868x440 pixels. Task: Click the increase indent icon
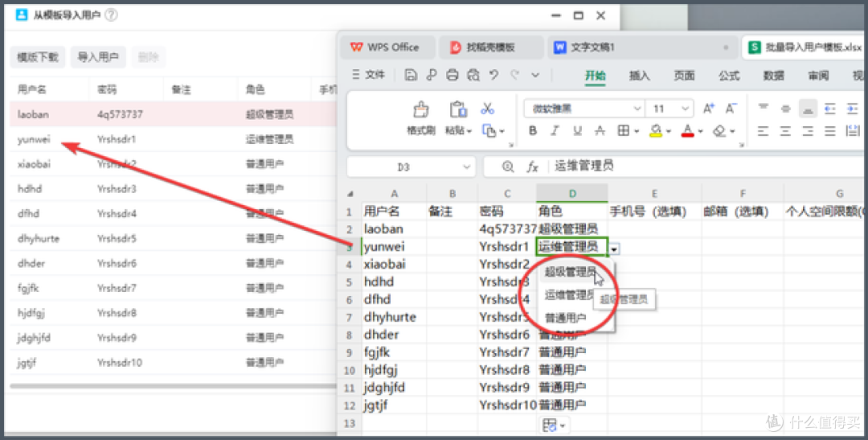pos(852,109)
